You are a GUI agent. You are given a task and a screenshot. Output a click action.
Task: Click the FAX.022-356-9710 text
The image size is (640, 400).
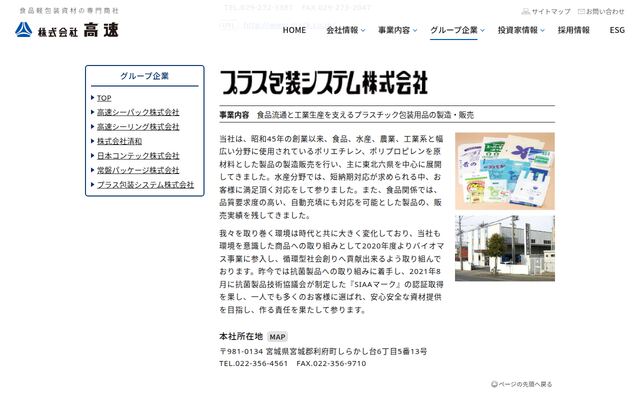(x=331, y=364)
